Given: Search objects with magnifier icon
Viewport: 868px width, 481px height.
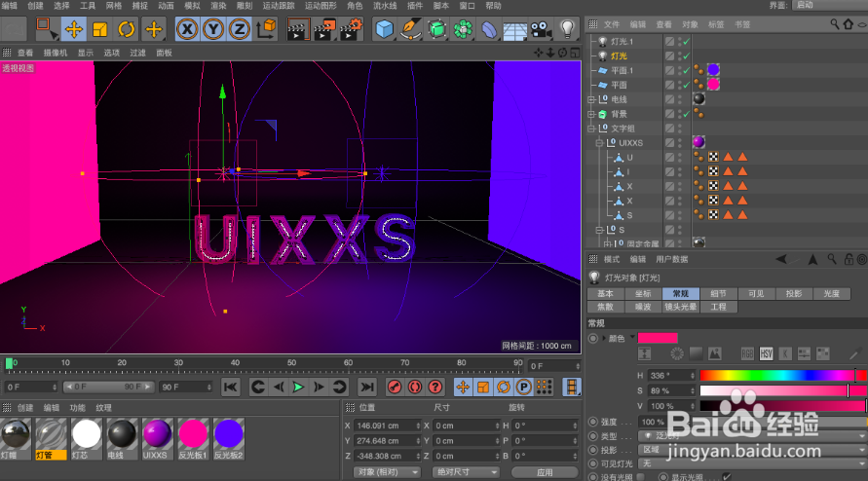Looking at the screenshot, I should 835,24.
